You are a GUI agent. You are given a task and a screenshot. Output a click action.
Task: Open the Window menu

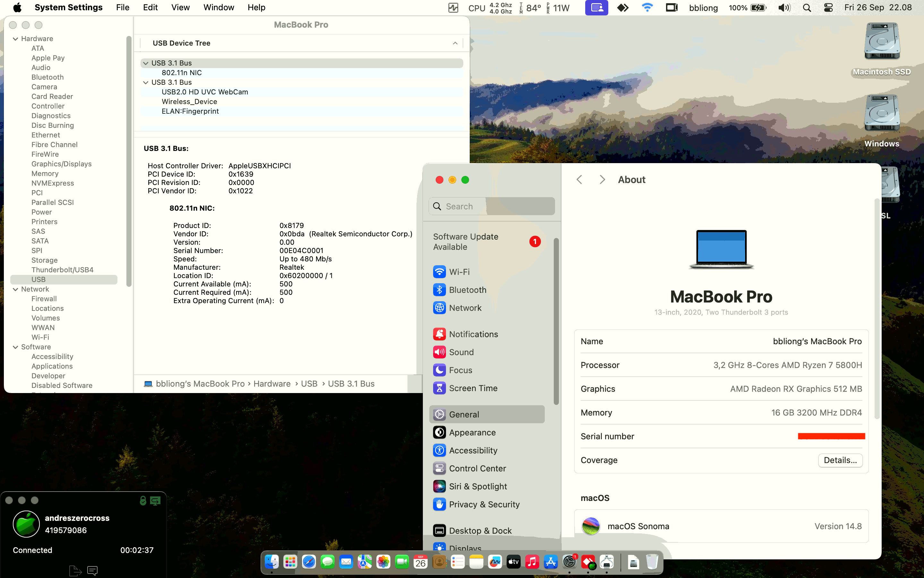219,7
